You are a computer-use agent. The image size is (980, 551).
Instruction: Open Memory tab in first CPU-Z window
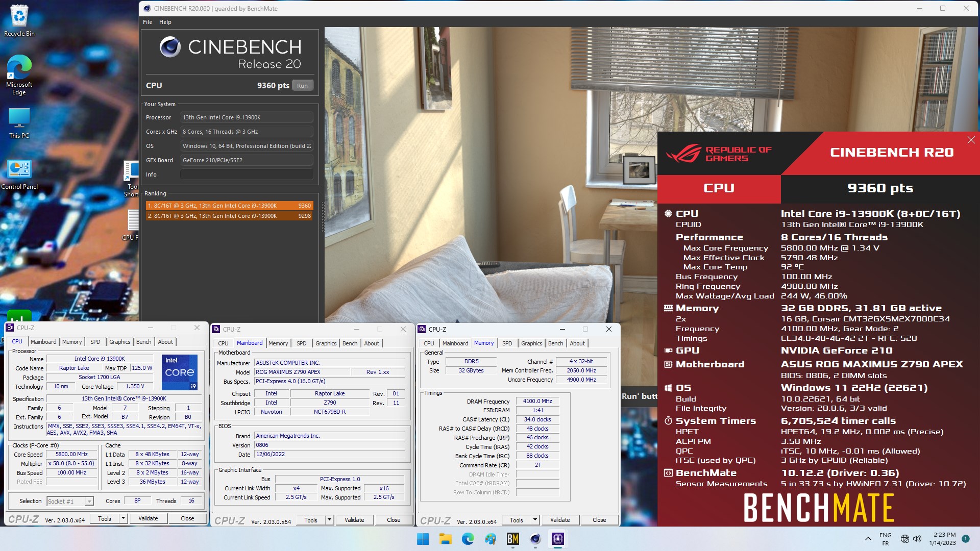[x=72, y=342]
